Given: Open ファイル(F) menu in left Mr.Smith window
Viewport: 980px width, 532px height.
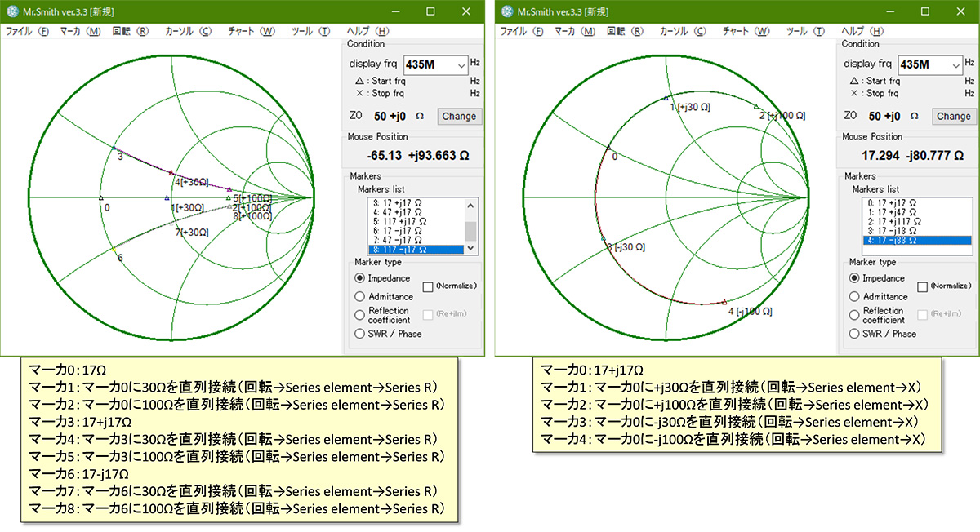Looking at the screenshot, I should click(28, 31).
